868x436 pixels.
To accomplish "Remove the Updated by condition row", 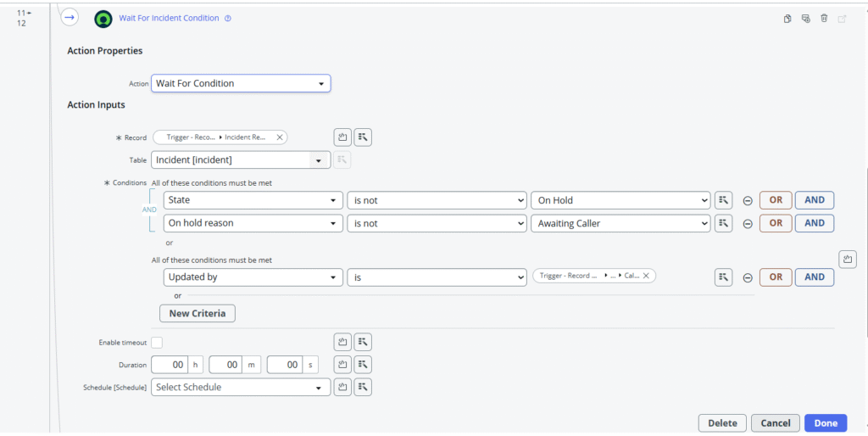I will click(x=748, y=277).
